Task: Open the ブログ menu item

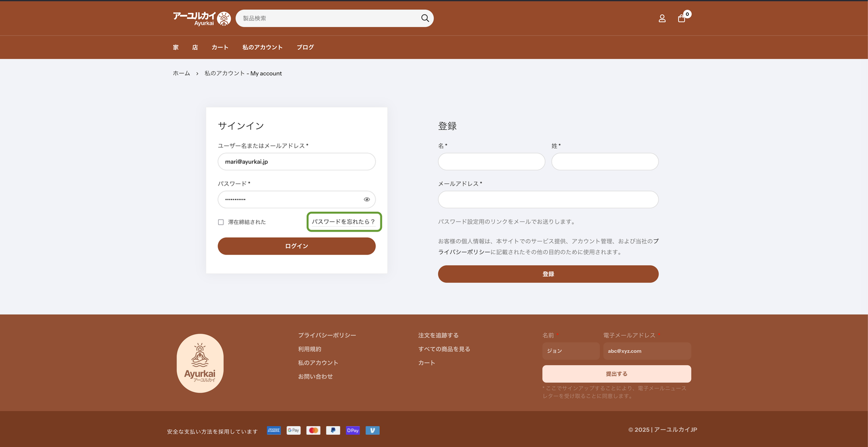Action: coord(305,47)
